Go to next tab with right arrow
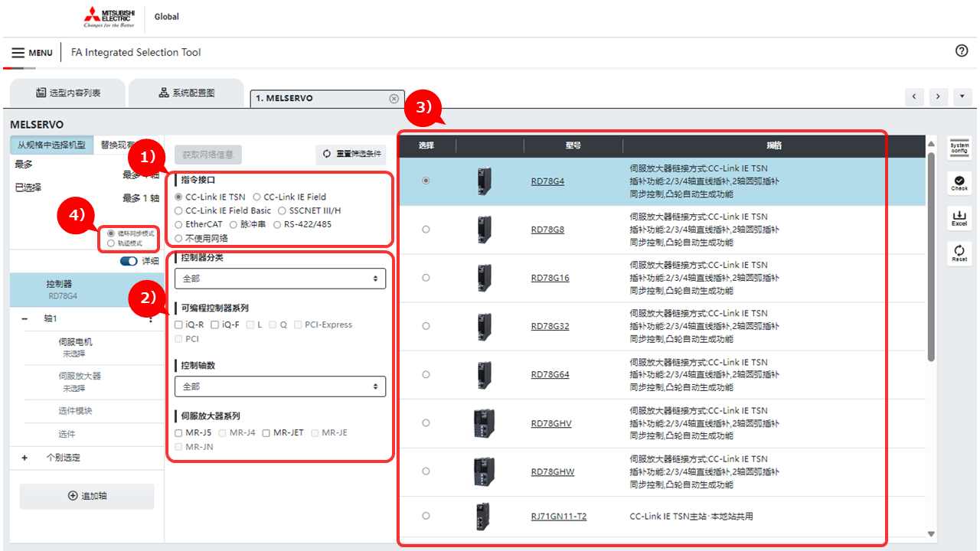Screen dimensions: 980x551 tap(939, 96)
